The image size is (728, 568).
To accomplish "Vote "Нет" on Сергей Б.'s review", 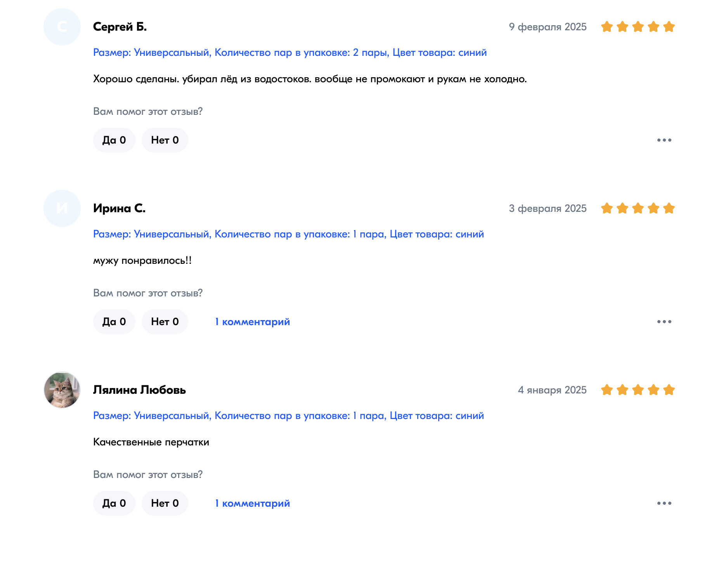I will click(165, 140).
